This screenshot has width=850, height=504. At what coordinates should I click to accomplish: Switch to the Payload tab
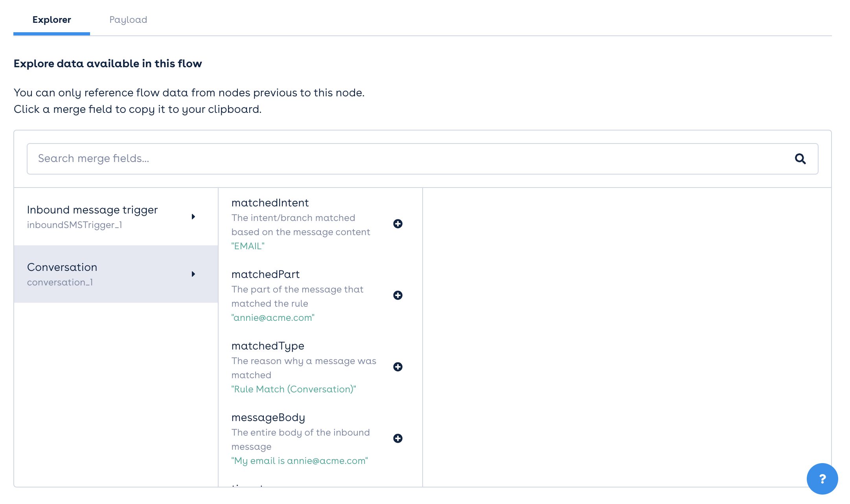[x=128, y=19]
